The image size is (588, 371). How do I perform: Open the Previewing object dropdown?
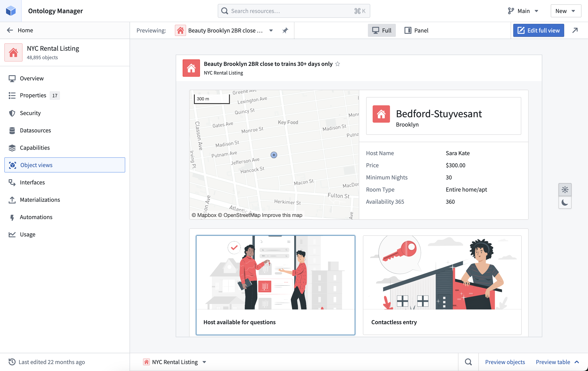[271, 30]
